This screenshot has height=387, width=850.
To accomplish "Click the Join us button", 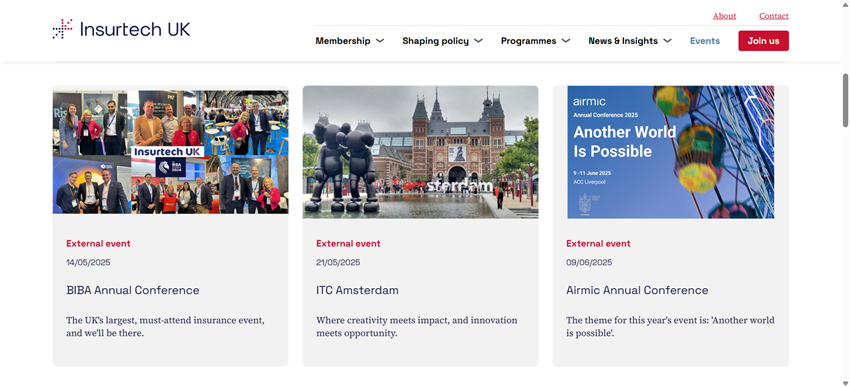I will [763, 41].
